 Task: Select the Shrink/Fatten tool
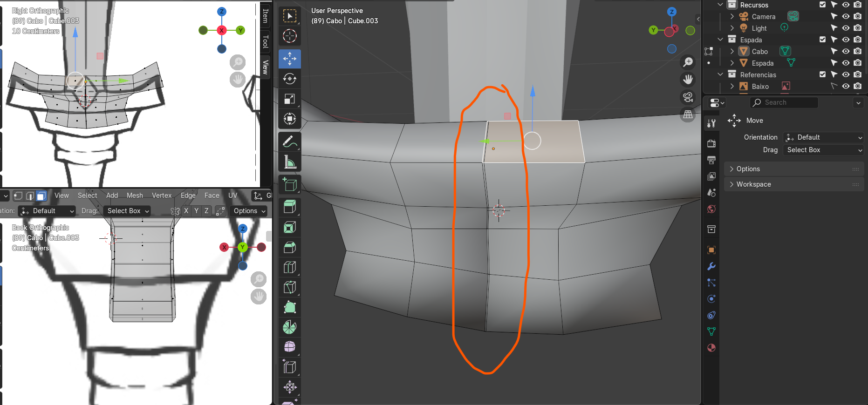[x=290, y=387]
